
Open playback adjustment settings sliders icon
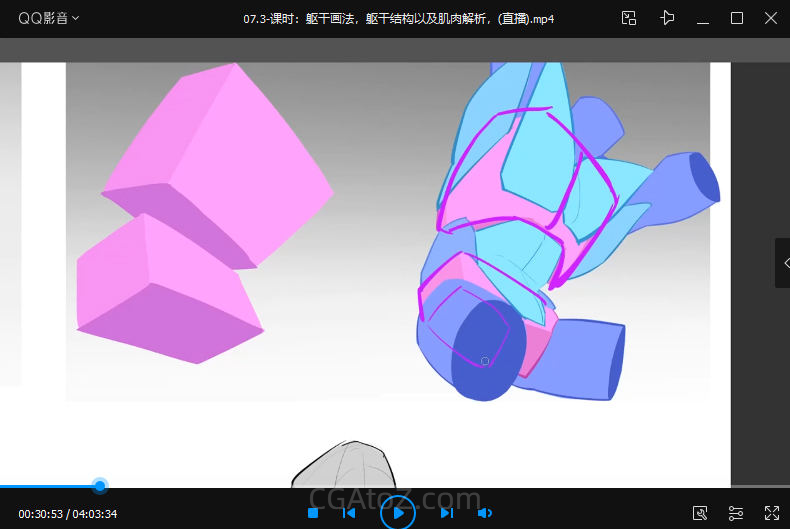pyautogui.click(x=736, y=513)
